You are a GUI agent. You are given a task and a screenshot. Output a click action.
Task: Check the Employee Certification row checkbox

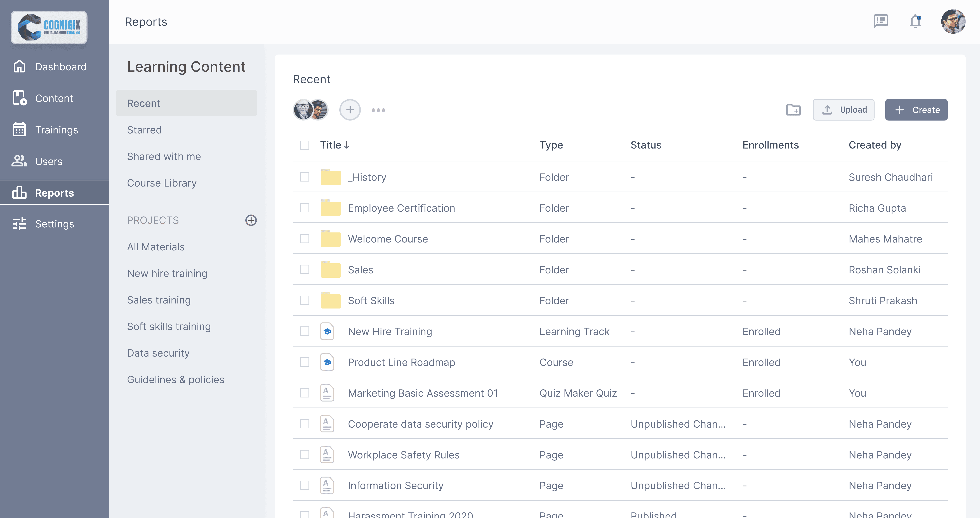tap(304, 208)
